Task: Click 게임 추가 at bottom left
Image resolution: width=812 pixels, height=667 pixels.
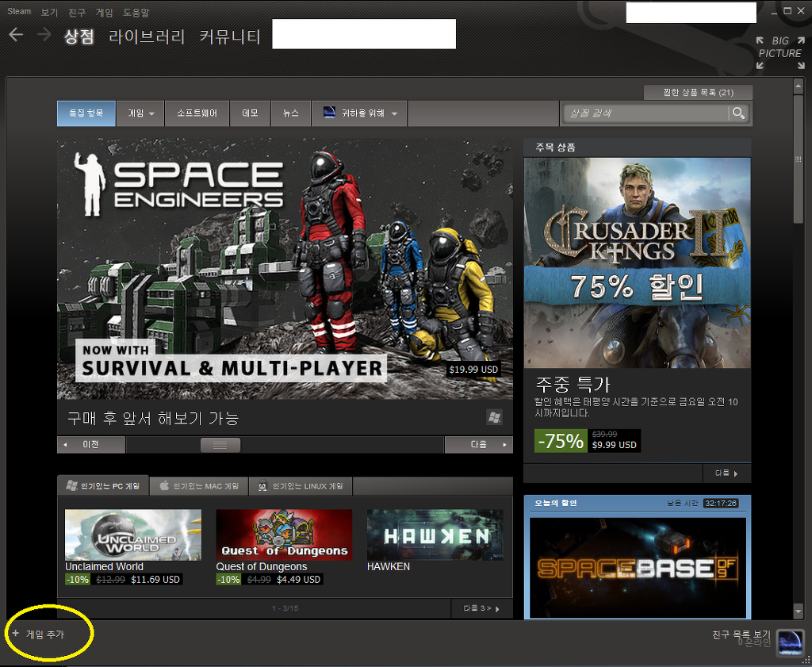Action: (x=45, y=634)
